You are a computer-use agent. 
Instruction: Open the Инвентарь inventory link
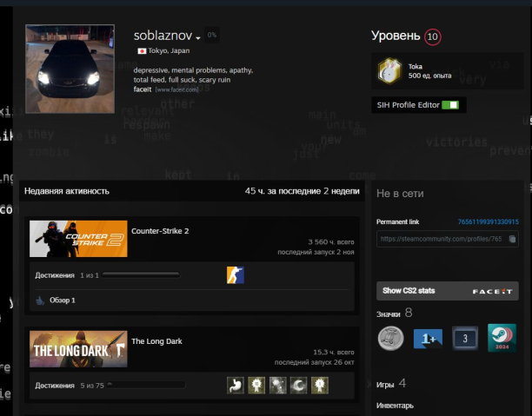coord(395,405)
